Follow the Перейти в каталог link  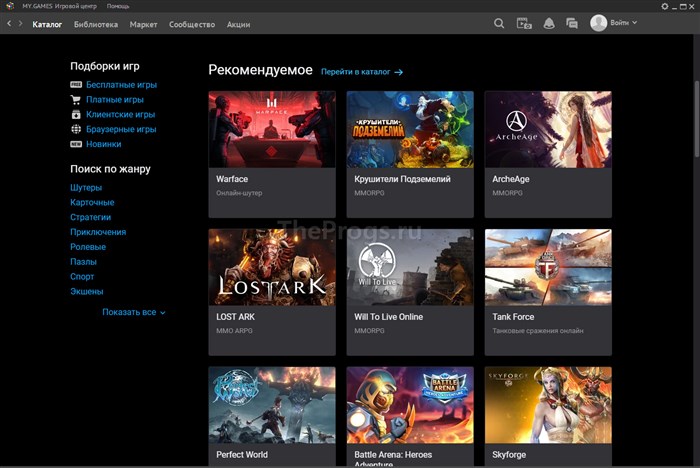(362, 72)
